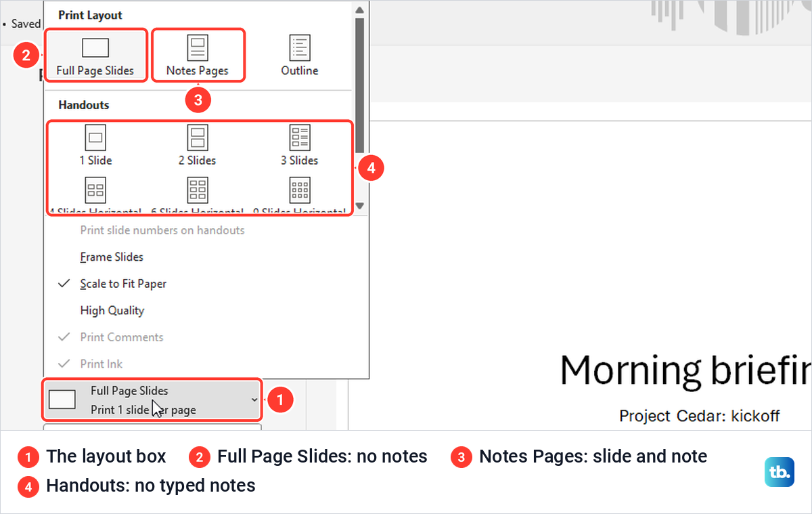Click the layout list scroll down arrow
Image resolution: width=812 pixels, height=514 pixels.
click(x=360, y=206)
